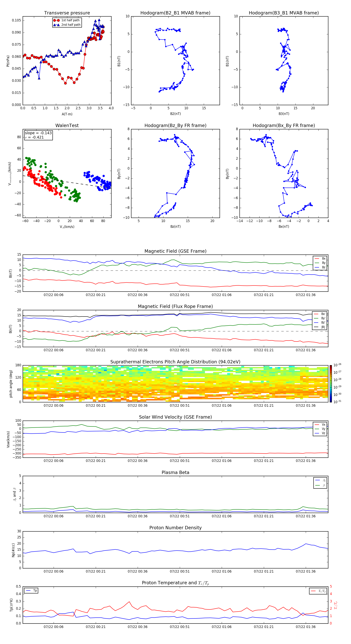Click the Bx(nT) x-axis label
This screenshot has height=644, width=351.
[x=284, y=227]
